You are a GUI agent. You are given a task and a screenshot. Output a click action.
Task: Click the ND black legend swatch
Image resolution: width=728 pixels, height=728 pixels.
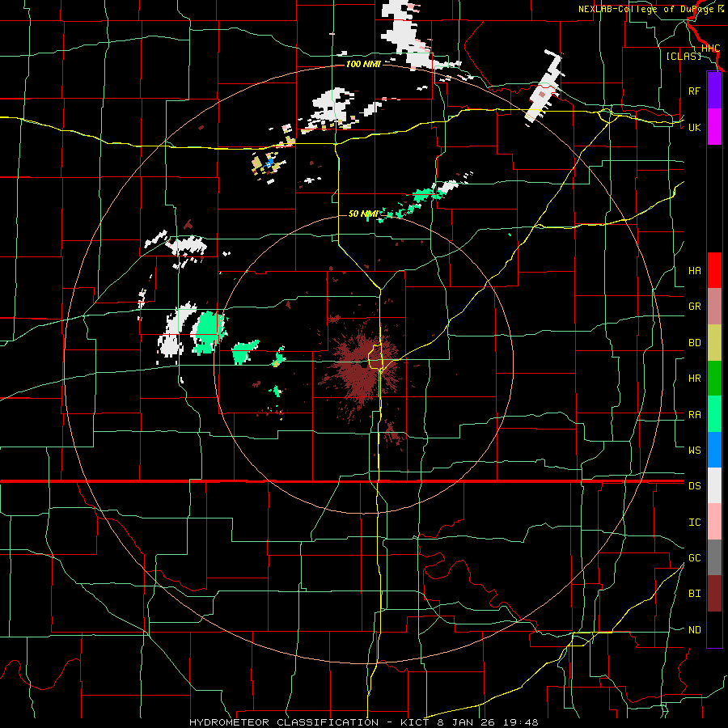(714, 629)
